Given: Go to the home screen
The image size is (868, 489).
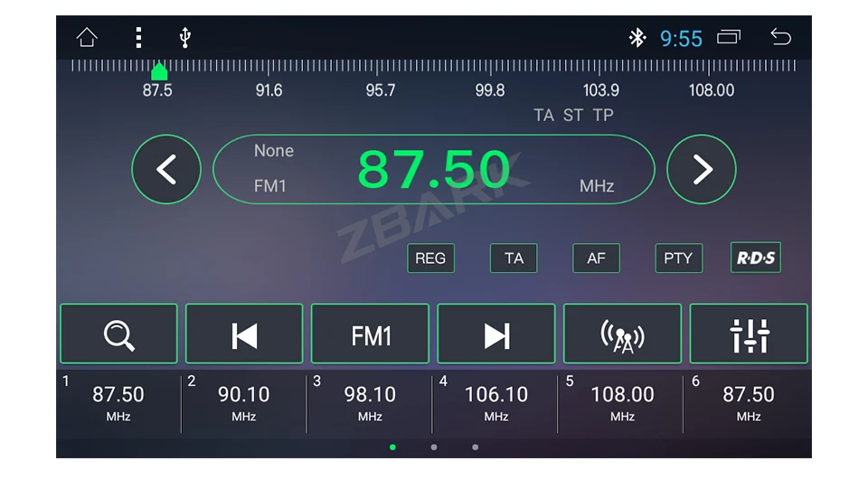Looking at the screenshot, I should pyautogui.click(x=87, y=38).
